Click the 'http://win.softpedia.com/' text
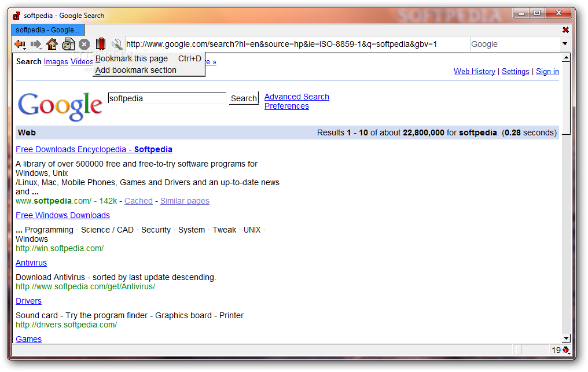The height and width of the screenshot is (372, 588). 60,248
